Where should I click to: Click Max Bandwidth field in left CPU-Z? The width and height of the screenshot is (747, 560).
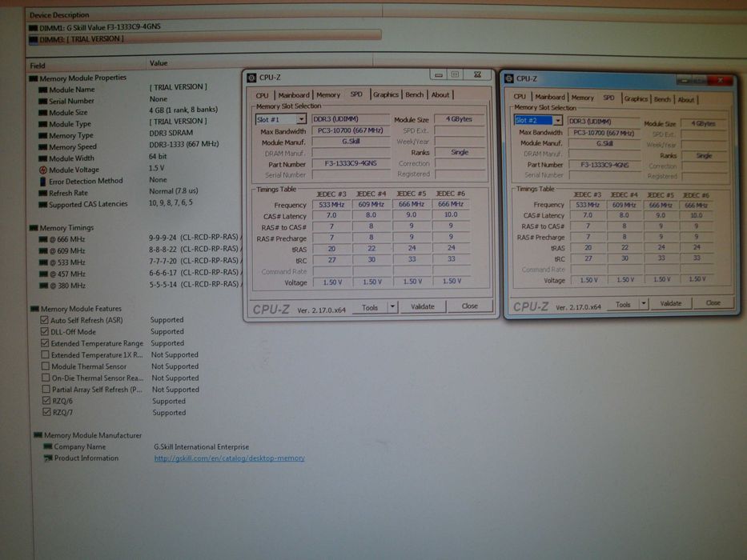pos(351,130)
